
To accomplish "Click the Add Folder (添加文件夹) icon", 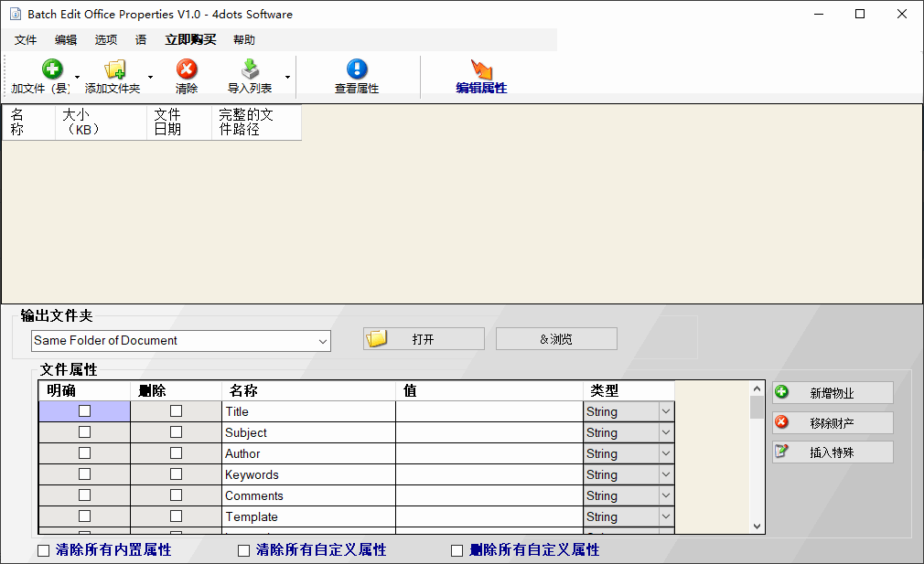I will click(115, 69).
